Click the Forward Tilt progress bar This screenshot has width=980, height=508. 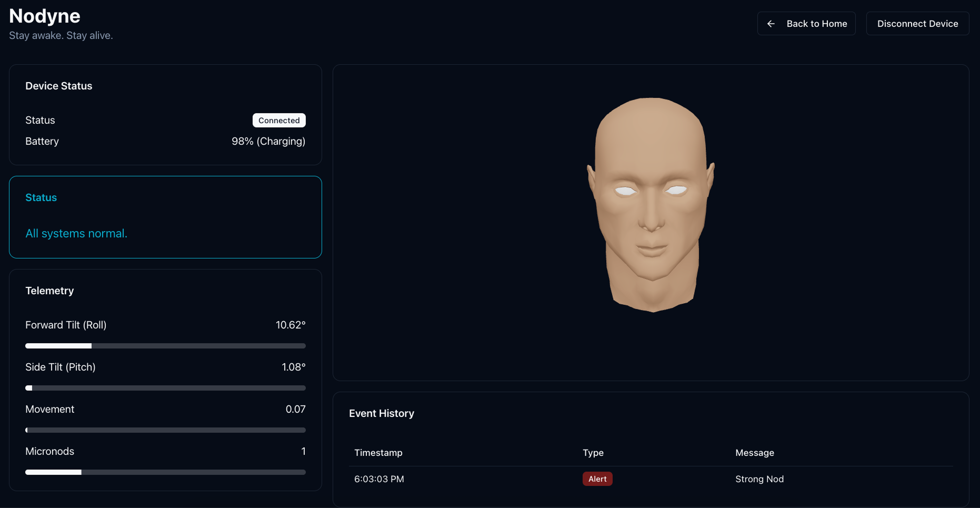click(x=165, y=346)
